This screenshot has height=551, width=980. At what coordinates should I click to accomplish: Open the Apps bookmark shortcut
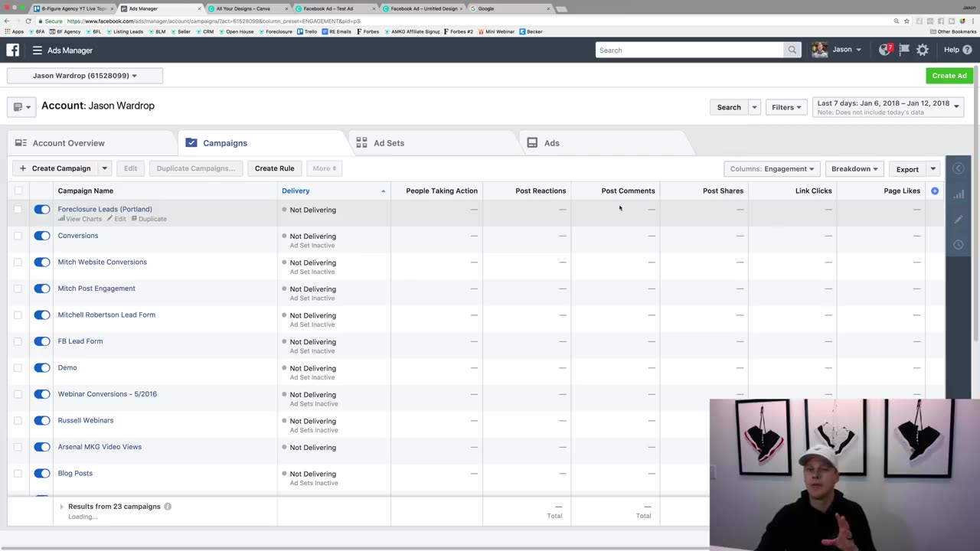(x=14, y=31)
